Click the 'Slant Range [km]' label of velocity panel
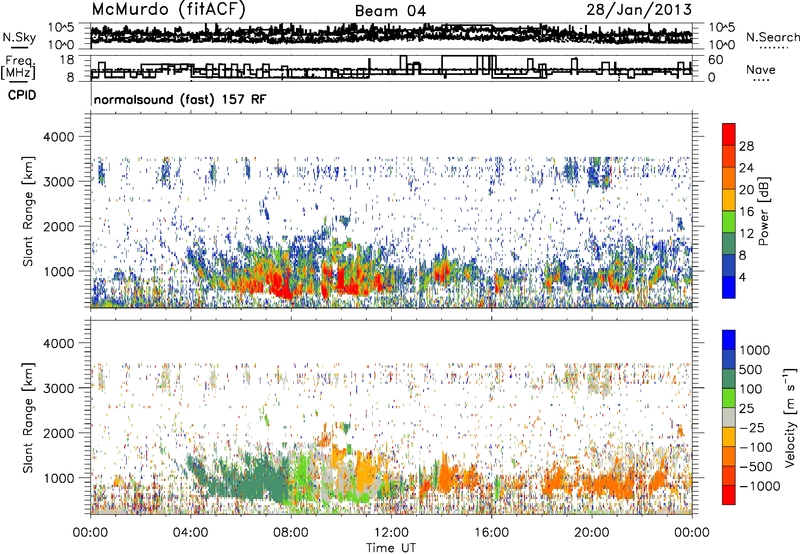 coord(28,417)
